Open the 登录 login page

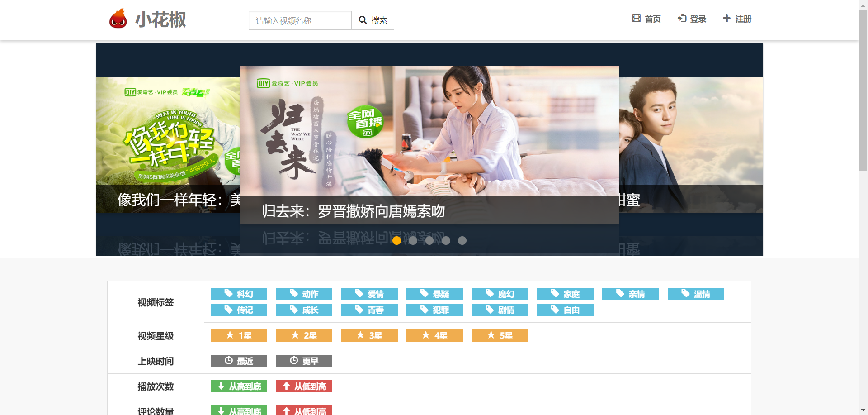[692, 19]
